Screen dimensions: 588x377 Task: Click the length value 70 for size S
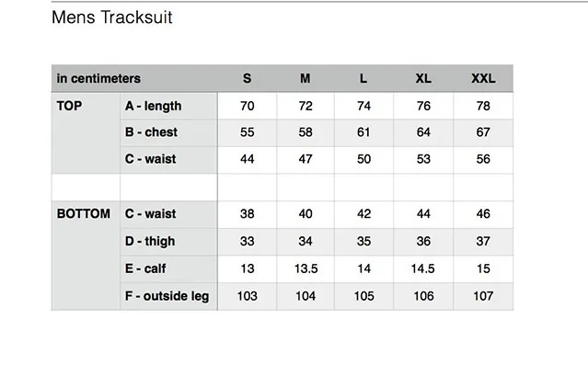[247, 106]
